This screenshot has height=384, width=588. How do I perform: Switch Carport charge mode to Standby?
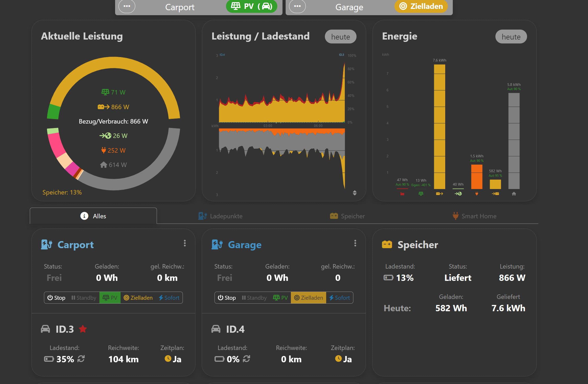tap(84, 298)
